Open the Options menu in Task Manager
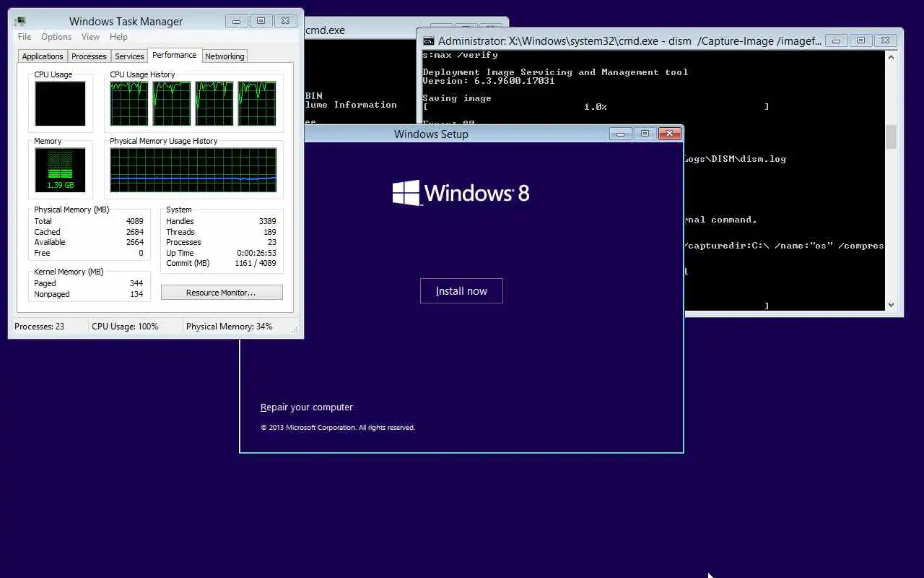This screenshot has width=924, height=578. [x=56, y=37]
